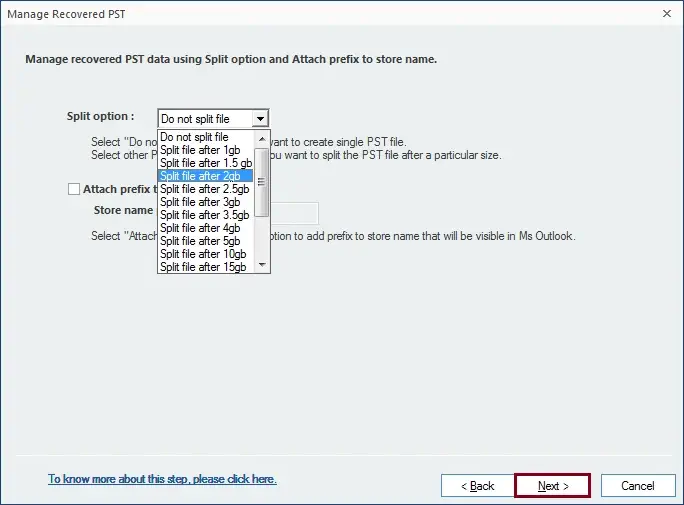
Task: Select 'Split file after 10gb' entry
Action: point(206,254)
